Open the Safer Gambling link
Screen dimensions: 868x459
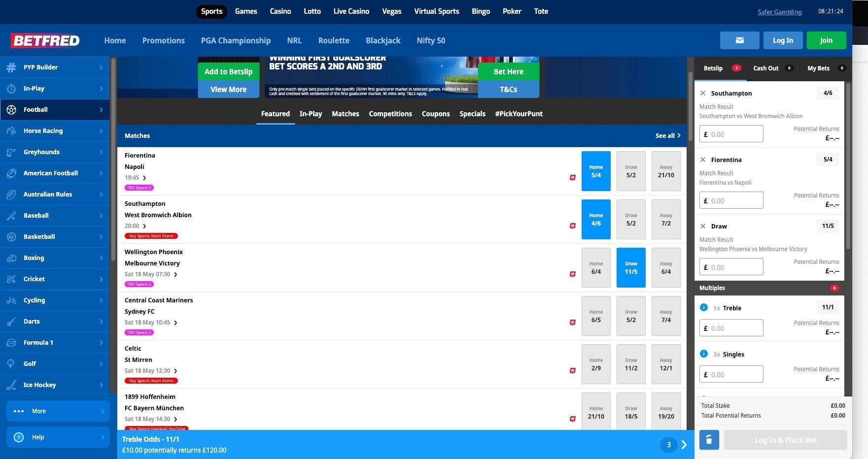point(779,12)
